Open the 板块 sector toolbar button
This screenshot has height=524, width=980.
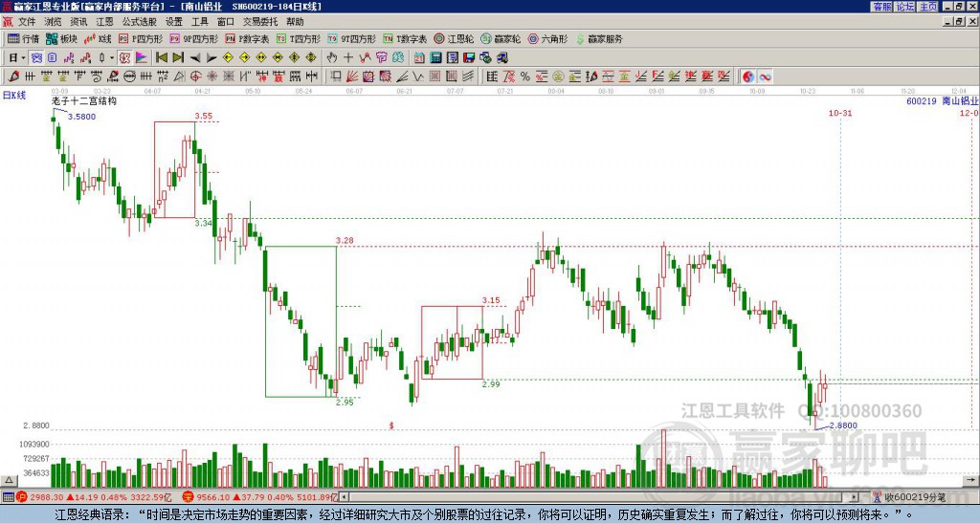62,38
